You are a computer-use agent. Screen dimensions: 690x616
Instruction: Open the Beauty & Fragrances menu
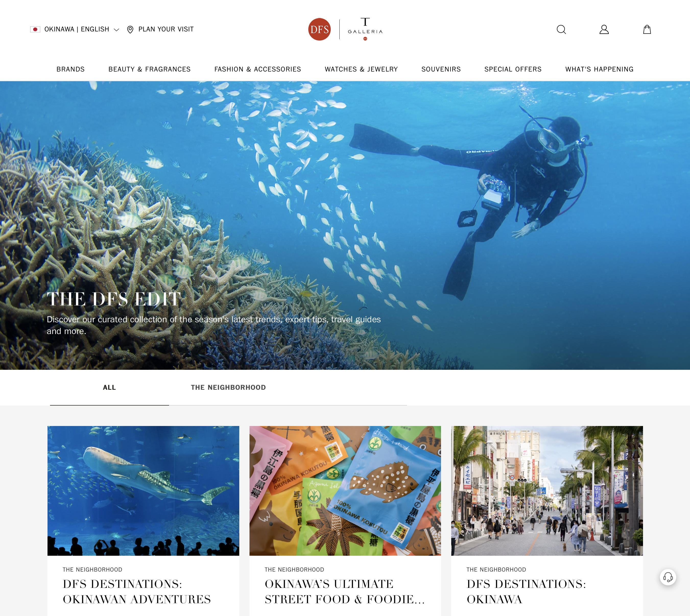click(x=149, y=69)
